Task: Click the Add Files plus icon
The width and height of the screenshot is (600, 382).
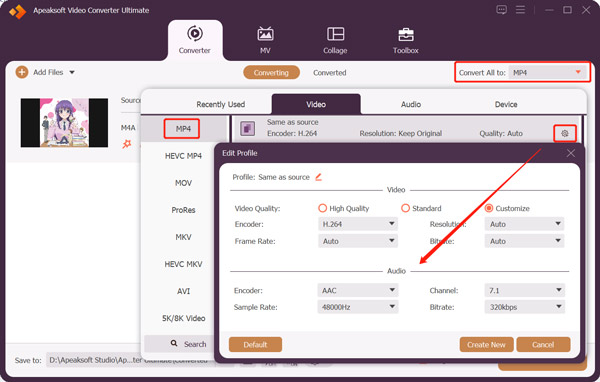Action: 22,72
